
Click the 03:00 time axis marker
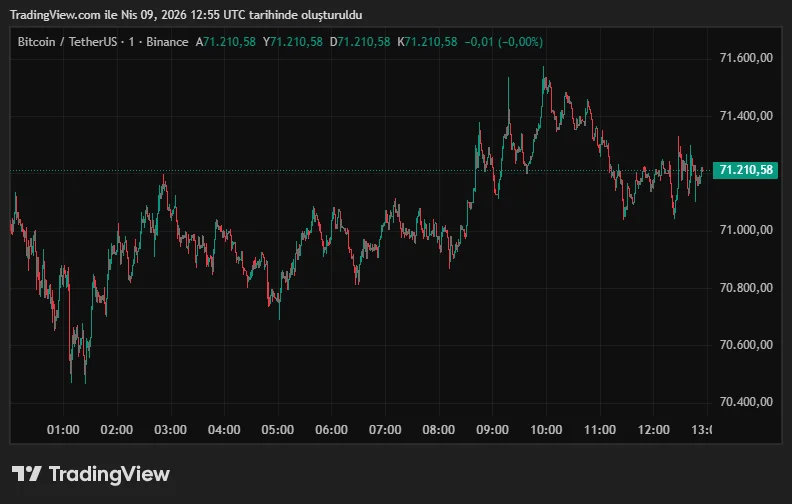(170, 429)
